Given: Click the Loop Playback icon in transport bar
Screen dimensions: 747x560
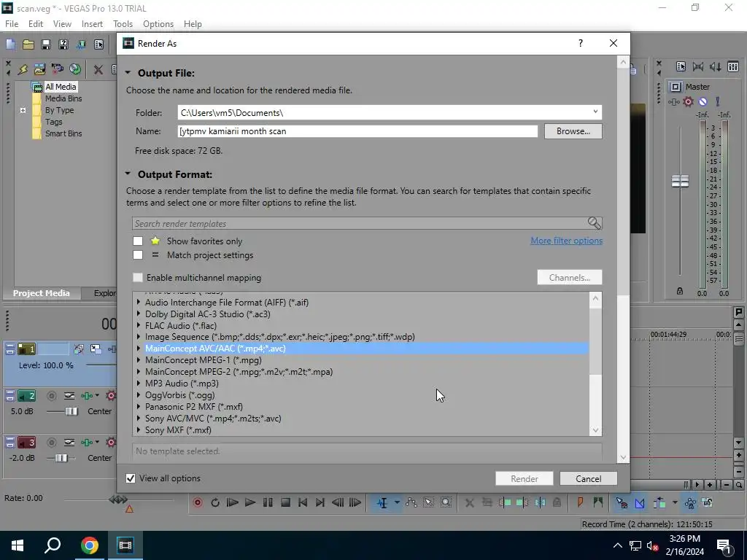Looking at the screenshot, I should [x=215, y=502].
